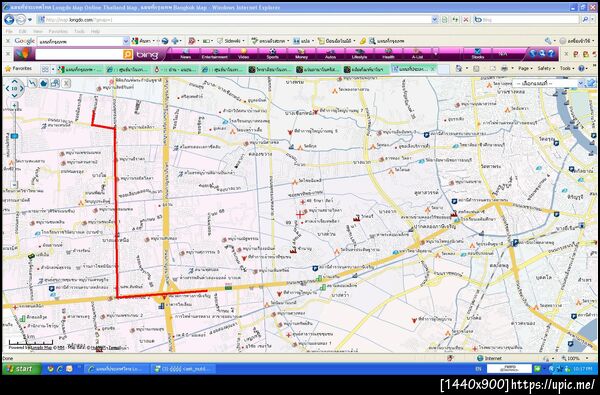Select the line measuring tool on map
Image resolution: width=600 pixels, height=395 pixels.
33,83
